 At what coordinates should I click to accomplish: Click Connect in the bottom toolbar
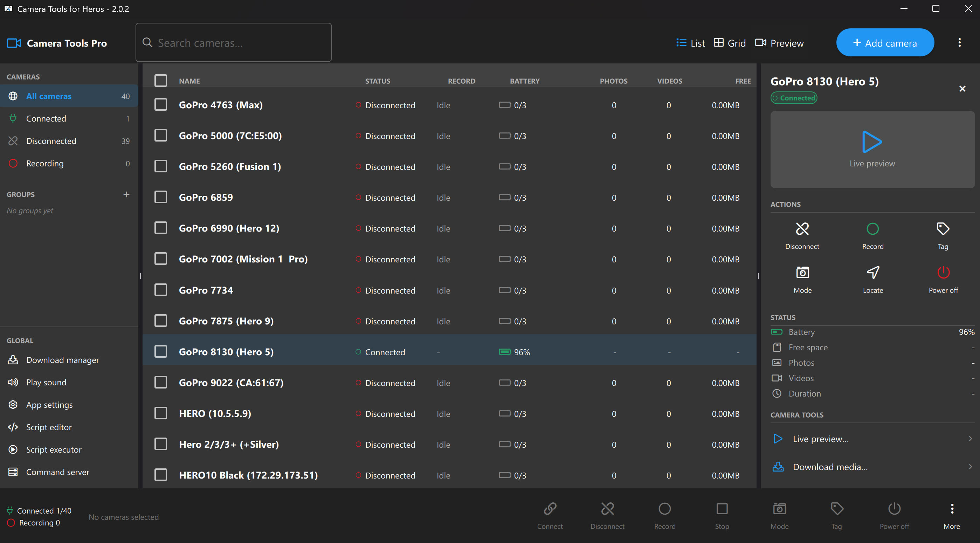pos(550,516)
